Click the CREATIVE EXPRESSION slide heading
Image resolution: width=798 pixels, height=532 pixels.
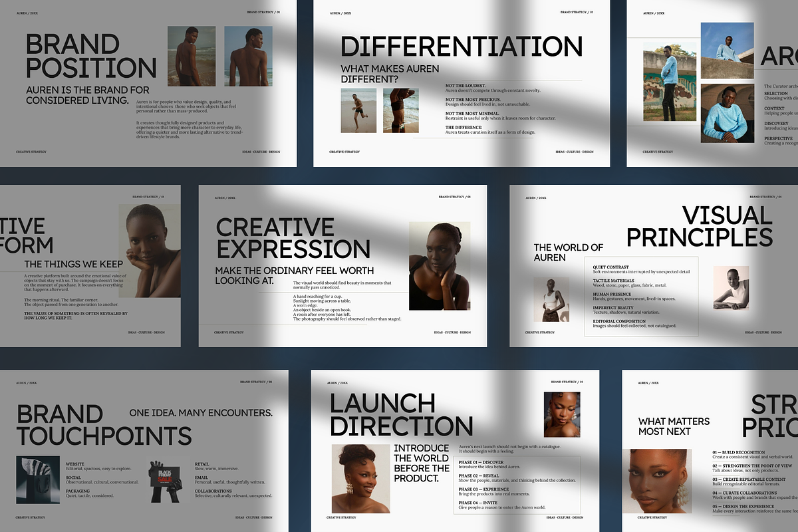click(x=293, y=239)
